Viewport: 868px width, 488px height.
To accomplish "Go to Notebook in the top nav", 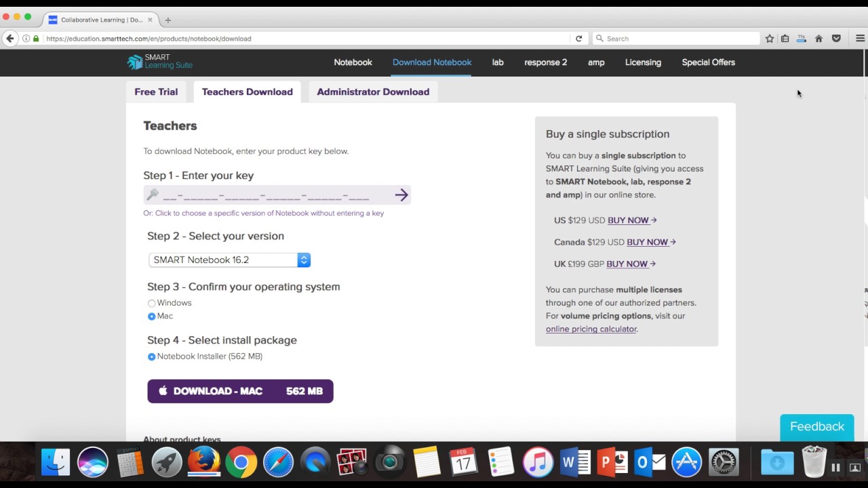I will [x=353, y=62].
